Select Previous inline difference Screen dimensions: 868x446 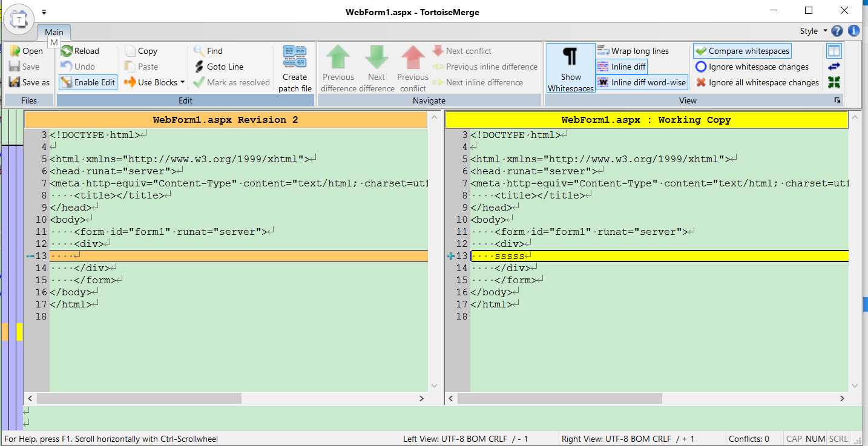tap(485, 67)
